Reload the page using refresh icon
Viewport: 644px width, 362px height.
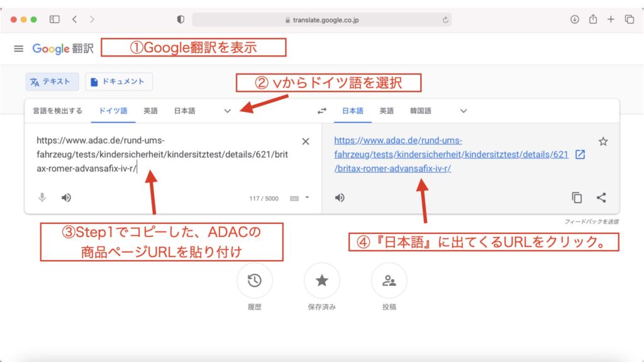click(445, 19)
